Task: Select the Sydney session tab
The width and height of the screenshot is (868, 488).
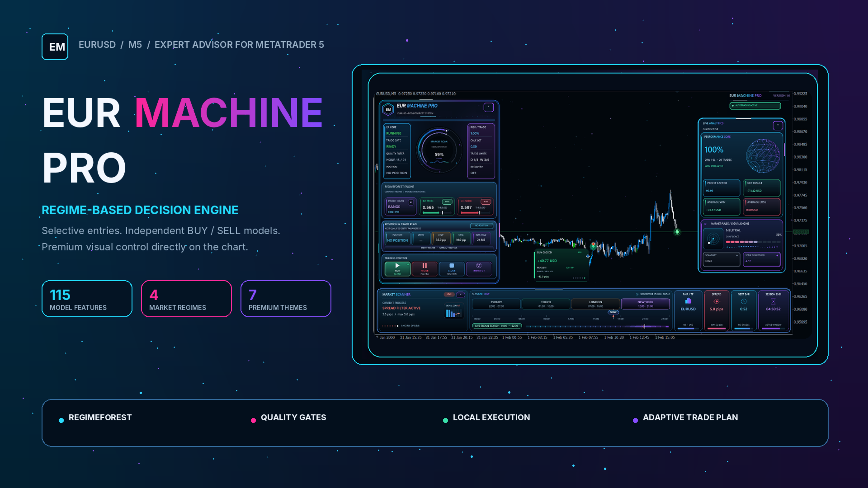Action: pyautogui.click(x=496, y=304)
